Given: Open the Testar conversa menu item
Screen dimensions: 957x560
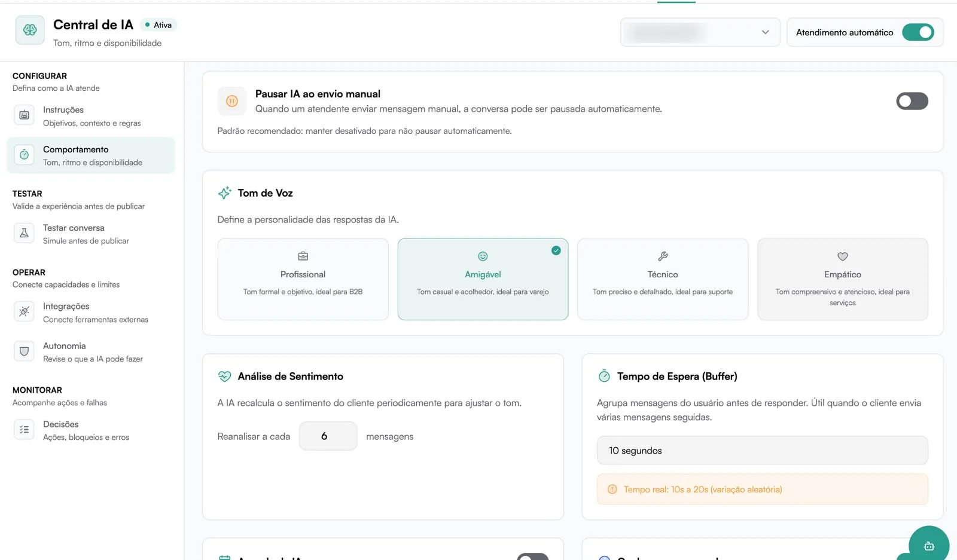Looking at the screenshot, I should click(91, 234).
